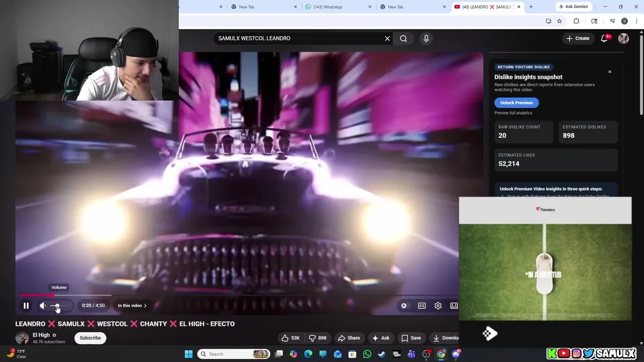Close the WhatsApp tab
644x362 pixels.
(370, 7)
